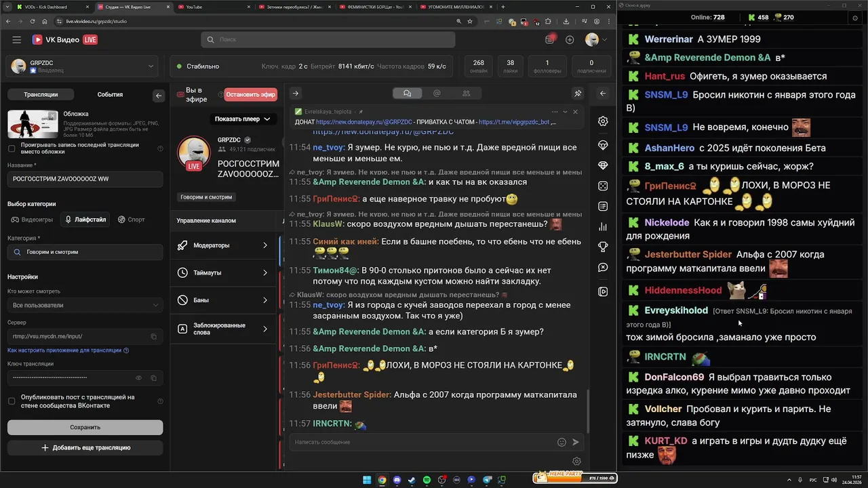Expand the Таймауты section
Image resolution: width=868 pixels, height=488 pixels.
(x=224, y=272)
